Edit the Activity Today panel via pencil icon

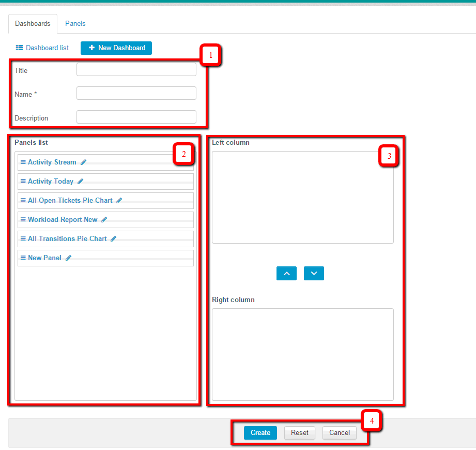pos(81,182)
